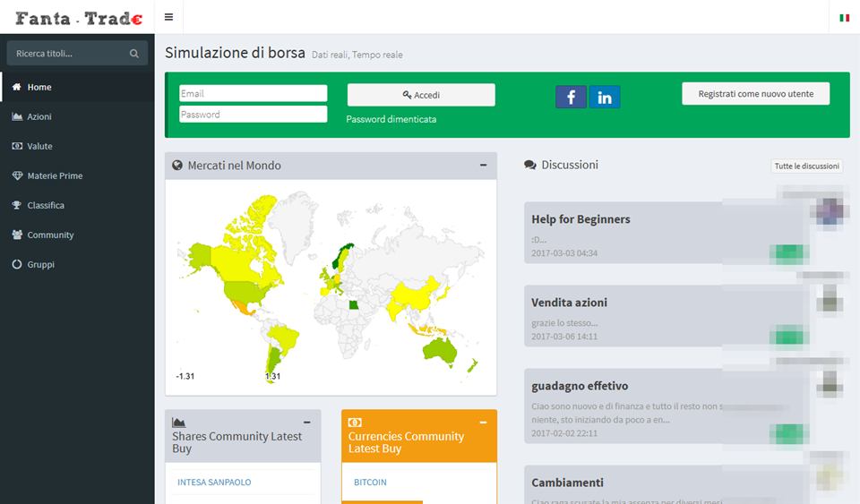This screenshot has width=860, height=504.
Task: Open Materie Prime in the sidebar
Action: point(77,175)
